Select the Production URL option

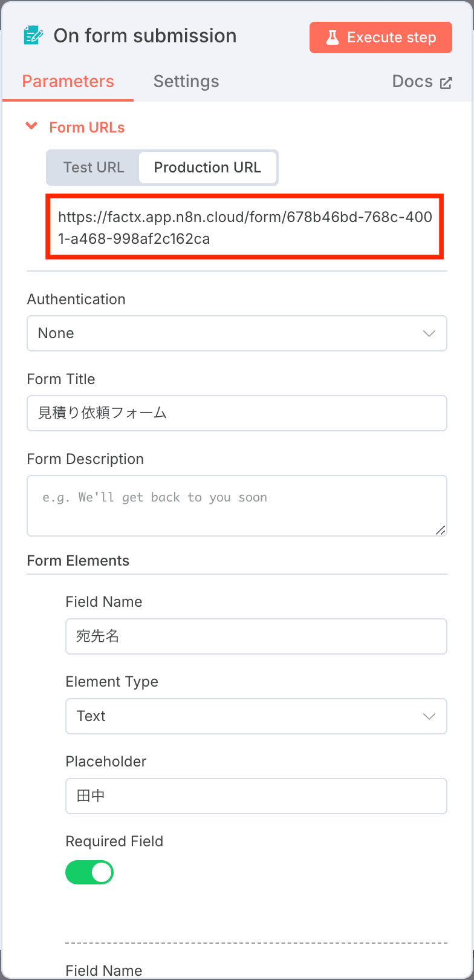tap(207, 168)
